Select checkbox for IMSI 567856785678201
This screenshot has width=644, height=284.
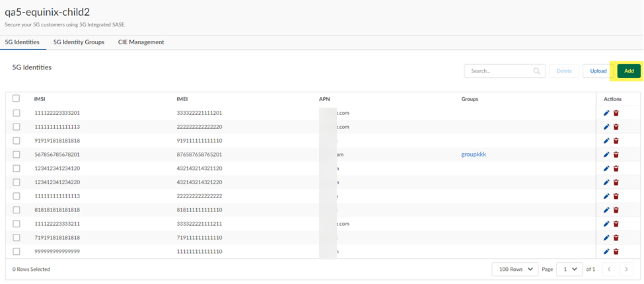pos(17,155)
